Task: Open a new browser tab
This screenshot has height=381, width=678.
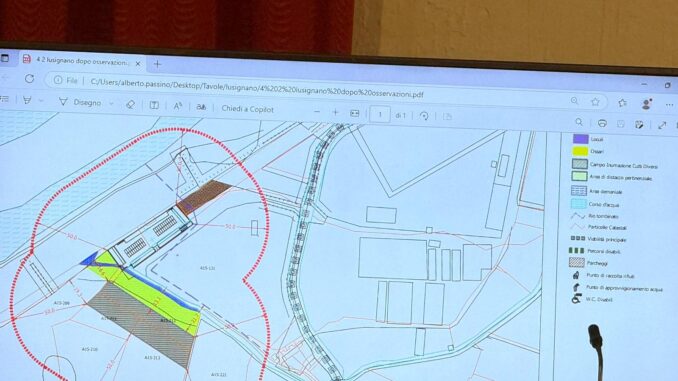Action: (157, 64)
